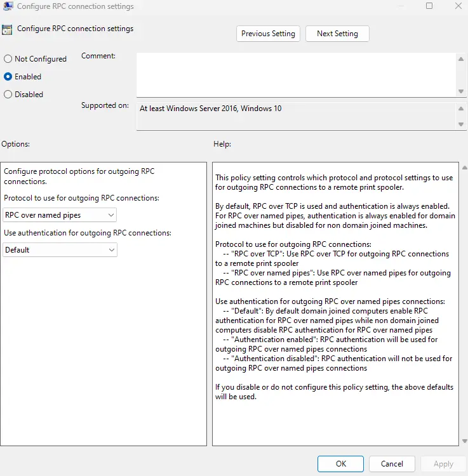Maximize the Configure RPC connection settings window
The height and width of the screenshot is (476, 468).
click(429, 6)
